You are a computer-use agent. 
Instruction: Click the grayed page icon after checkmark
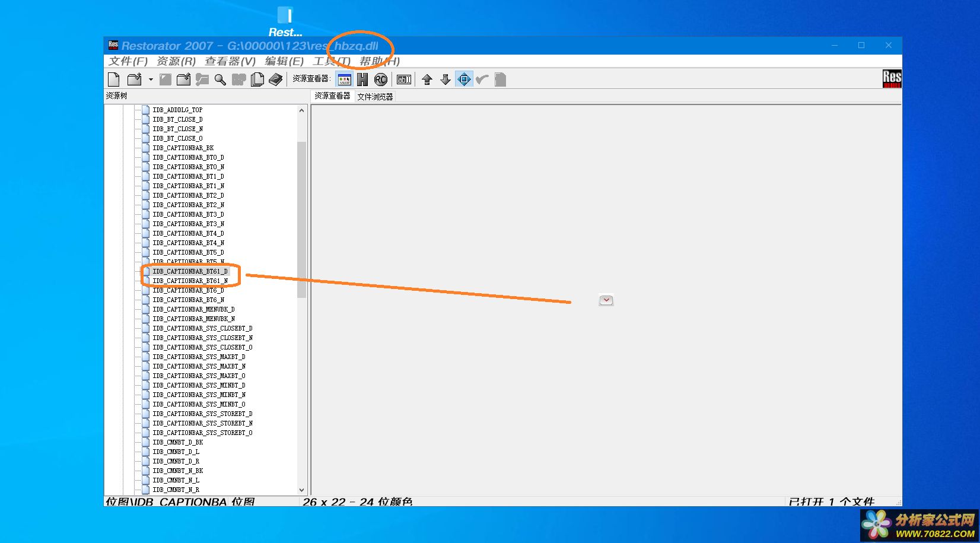coord(501,80)
